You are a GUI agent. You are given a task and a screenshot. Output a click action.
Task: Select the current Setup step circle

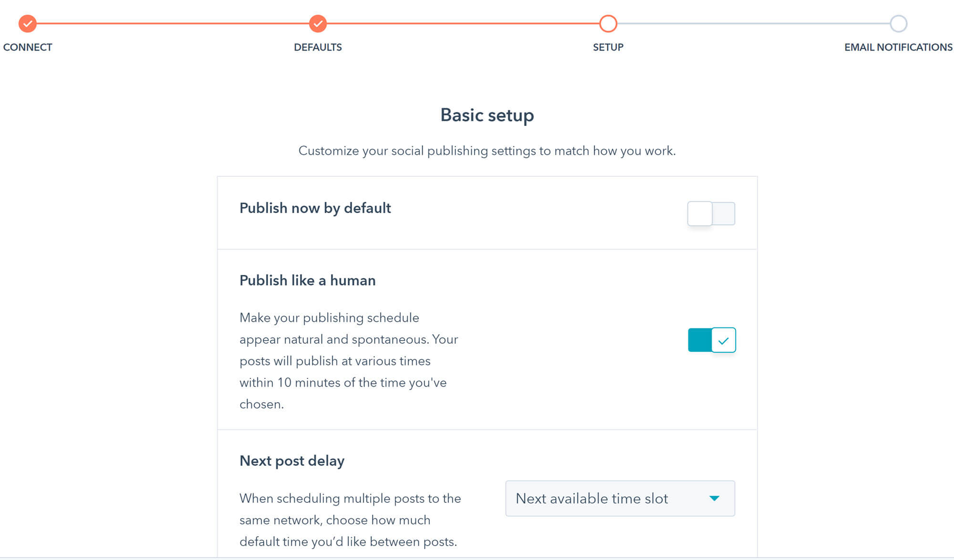[x=608, y=23]
